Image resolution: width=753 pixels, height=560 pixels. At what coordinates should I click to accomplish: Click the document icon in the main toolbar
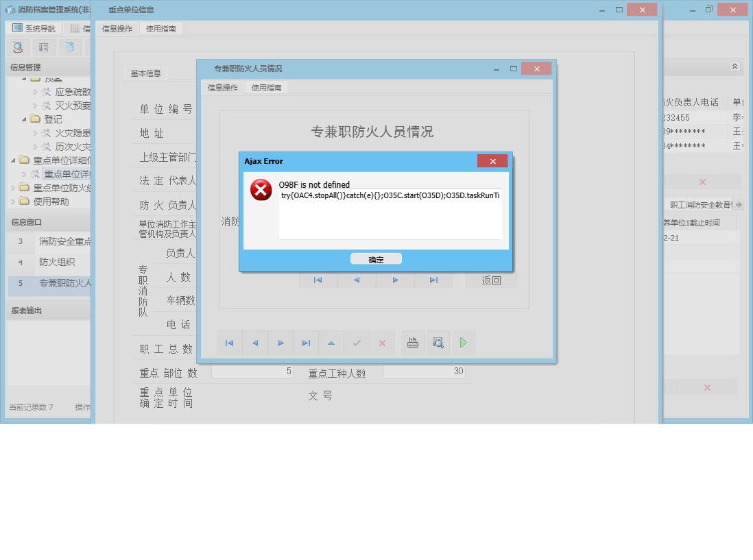coord(69,47)
